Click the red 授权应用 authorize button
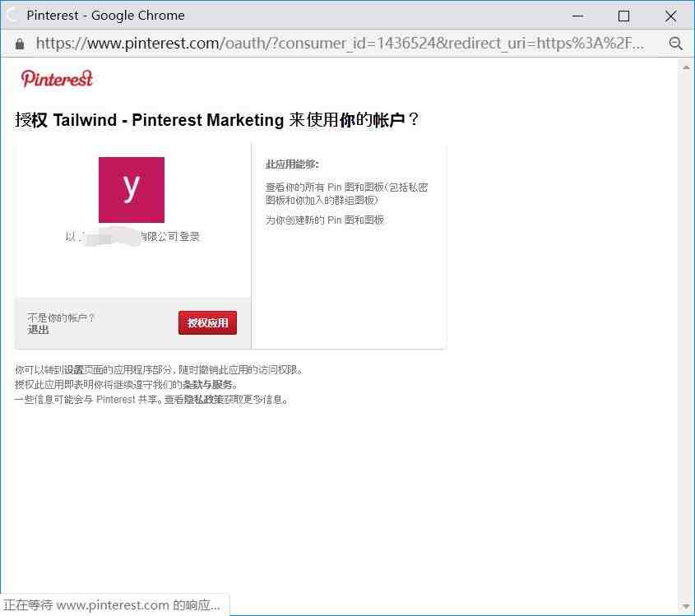 tap(207, 322)
